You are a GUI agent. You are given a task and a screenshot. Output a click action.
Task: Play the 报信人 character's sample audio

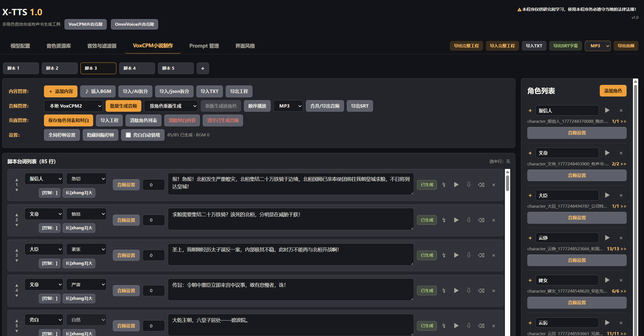pos(607,110)
